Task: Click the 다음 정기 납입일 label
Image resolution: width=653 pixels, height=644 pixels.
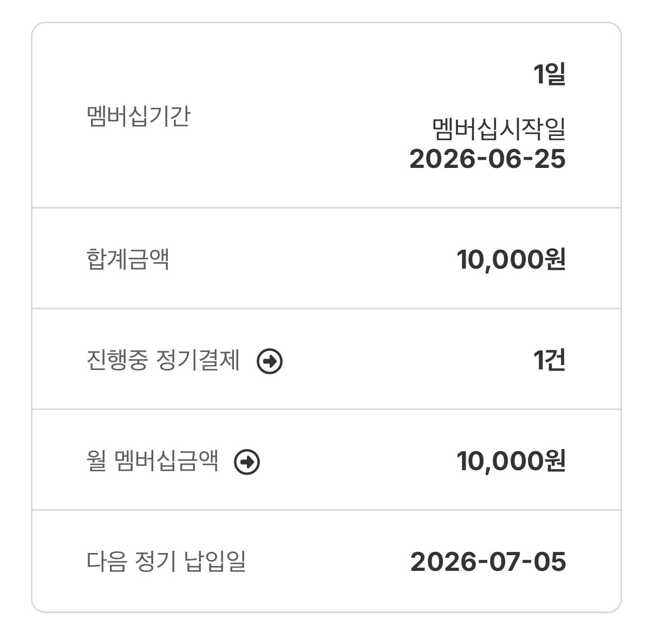Action: tap(166, 562)
